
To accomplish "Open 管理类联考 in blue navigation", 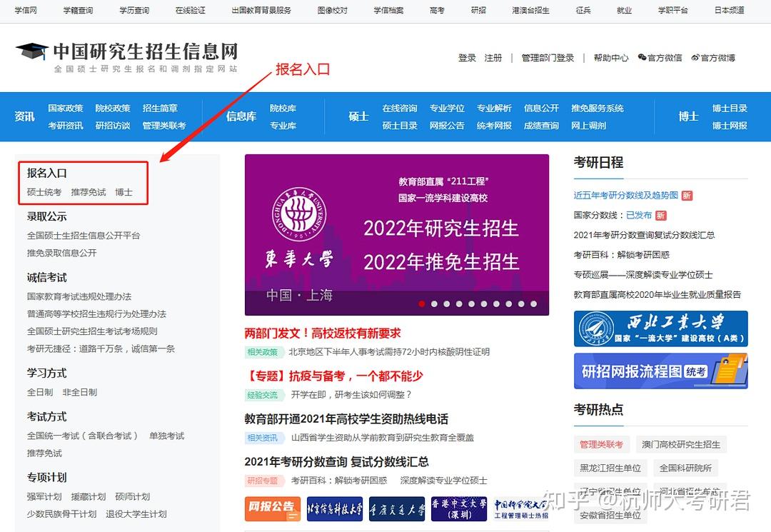I will 164,126.
